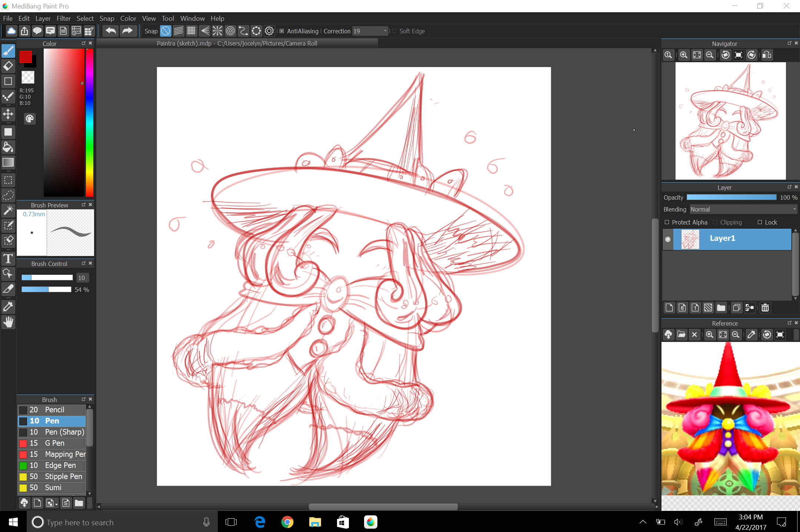Select the Text tool

coord(8,258)
